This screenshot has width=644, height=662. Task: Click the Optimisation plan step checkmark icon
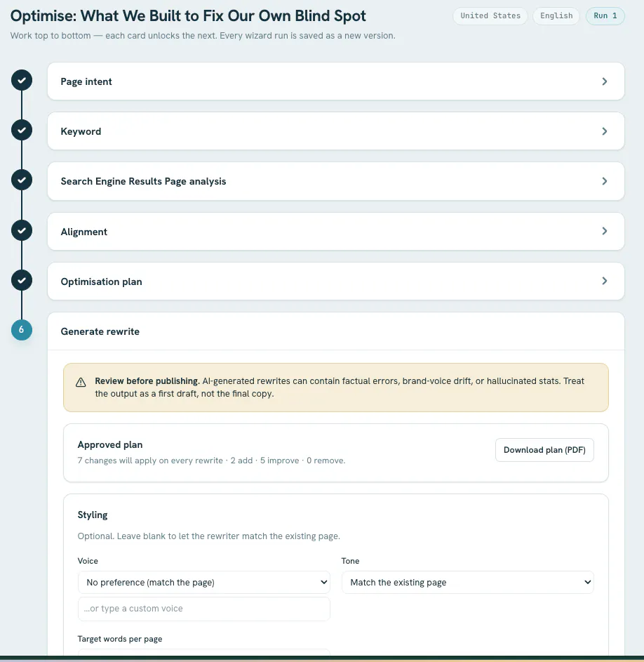22,280
